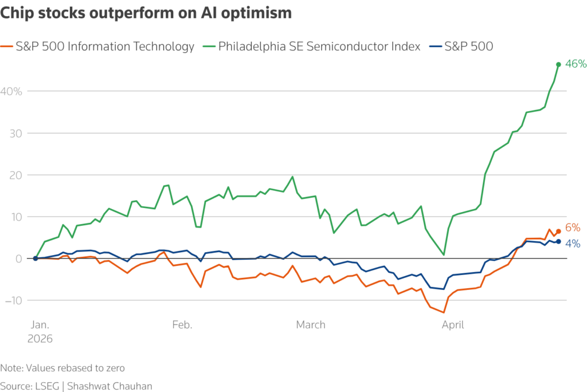The image size is (587, 392).
Task: Click the green Philadelphia SE Semiconductor legend swatch
Action: 209,46
